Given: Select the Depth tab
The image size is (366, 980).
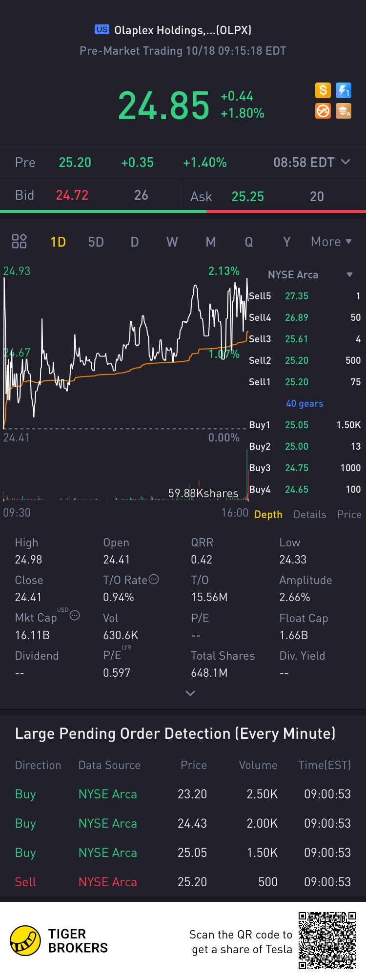Looking at the screenshot, I should click(x=268, y=515).
